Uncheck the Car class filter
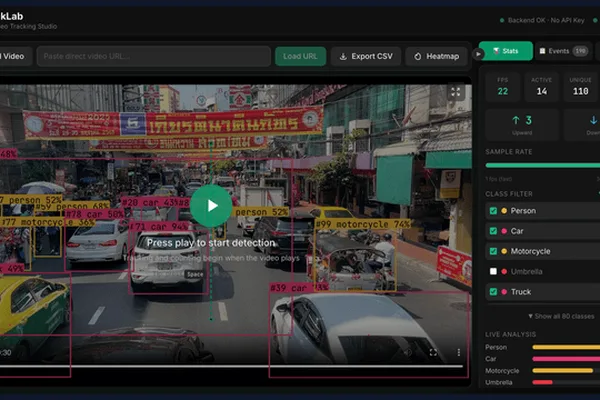Viewport: 600px width, 400px height. [x=493, y=231]
